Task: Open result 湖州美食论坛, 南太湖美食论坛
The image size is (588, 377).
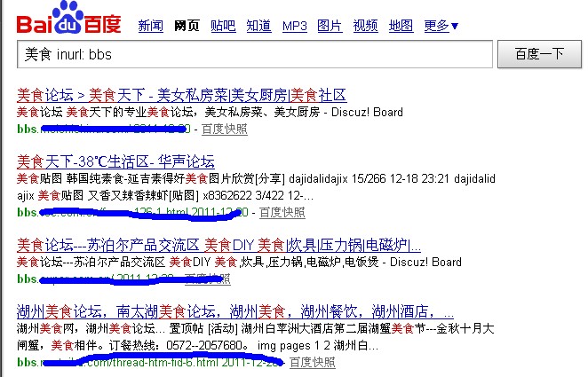Action: [235, 311]
